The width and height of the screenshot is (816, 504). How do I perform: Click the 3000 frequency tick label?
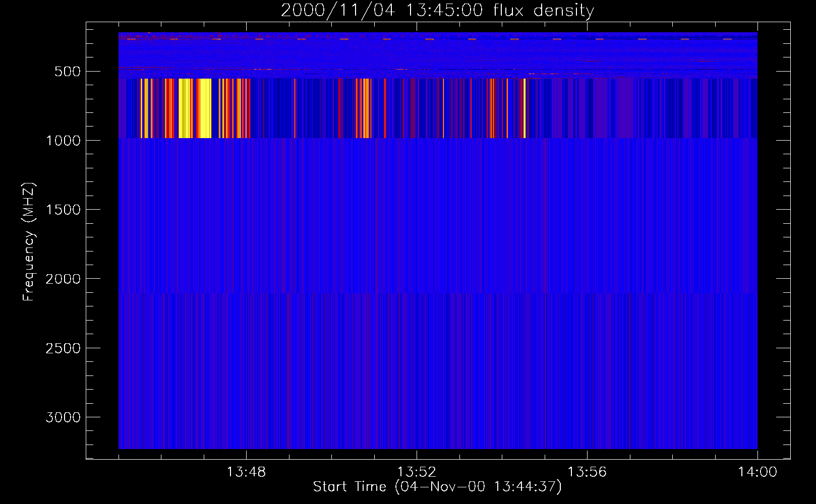tap(63, 417)
